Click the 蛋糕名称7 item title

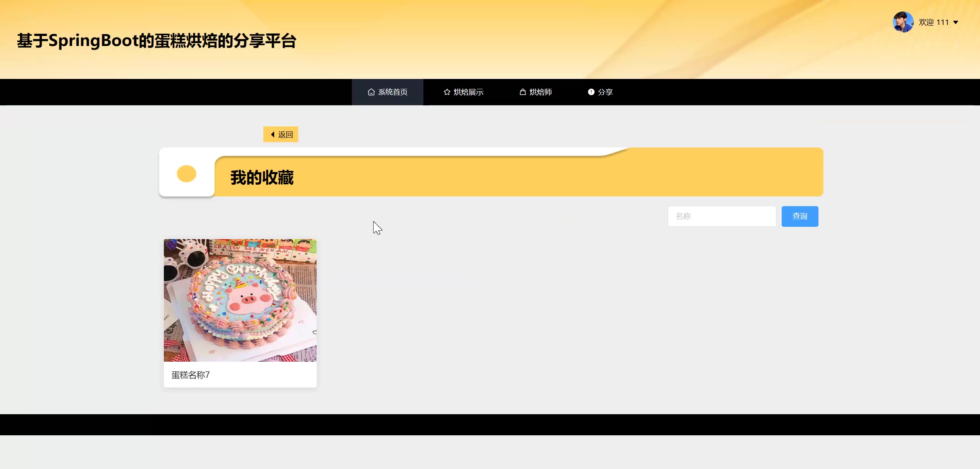[190, 375]
